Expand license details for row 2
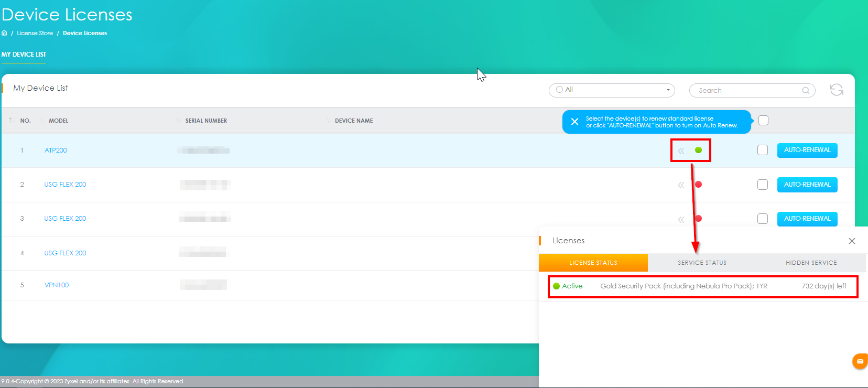The width and height of the screenshot is (868, 388). tap(681, 185)
